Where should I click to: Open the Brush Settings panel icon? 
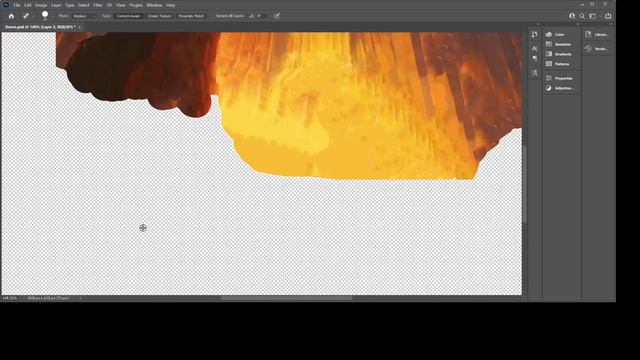point(534,35)
